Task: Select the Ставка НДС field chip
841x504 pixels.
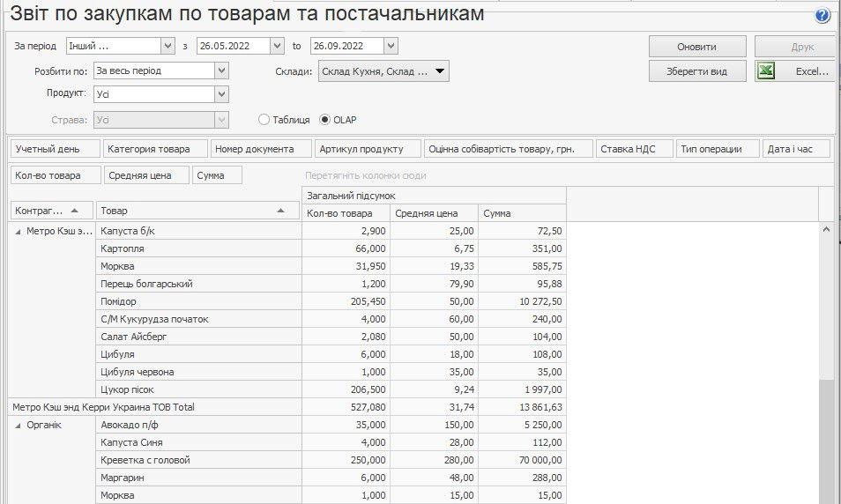Action: coord(634,149)
